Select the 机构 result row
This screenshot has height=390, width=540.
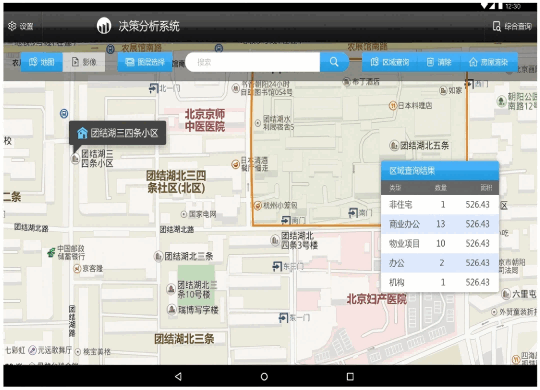[440, 283]
